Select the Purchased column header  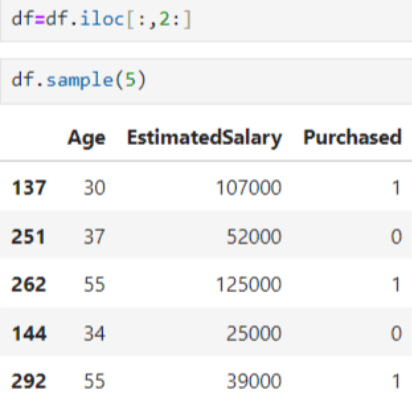[x=352, y=137]
